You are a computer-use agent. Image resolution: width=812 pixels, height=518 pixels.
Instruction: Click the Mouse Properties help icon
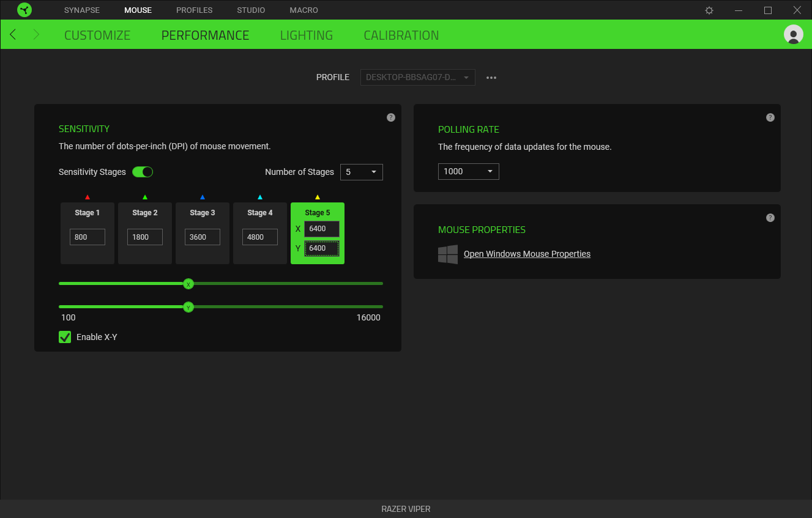pyautogui.click(x=770, y=218)
